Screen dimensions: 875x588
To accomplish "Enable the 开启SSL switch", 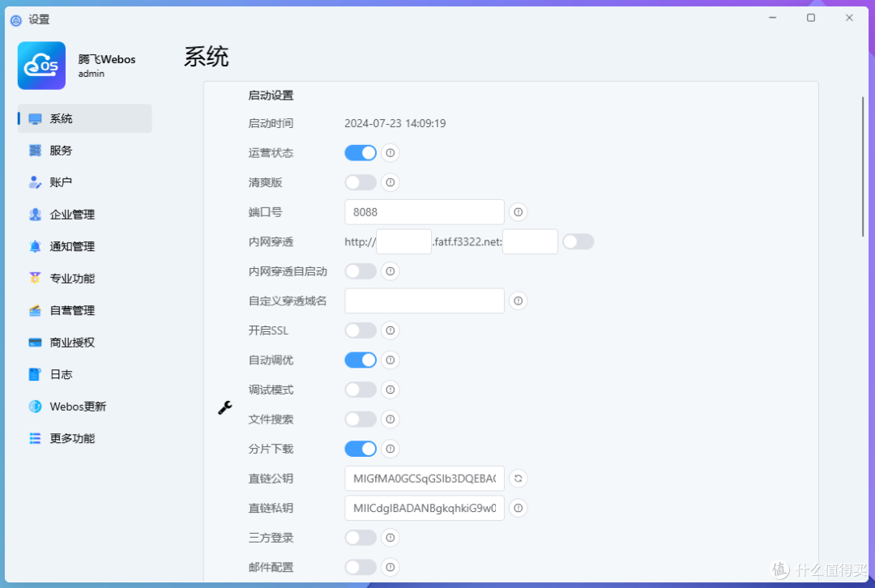I will click(x=360, y=330).
